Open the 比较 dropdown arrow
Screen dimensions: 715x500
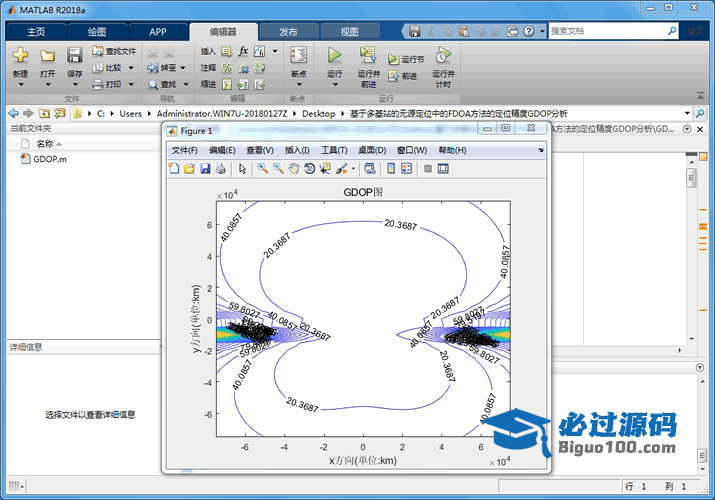click(x=131, y=68)
